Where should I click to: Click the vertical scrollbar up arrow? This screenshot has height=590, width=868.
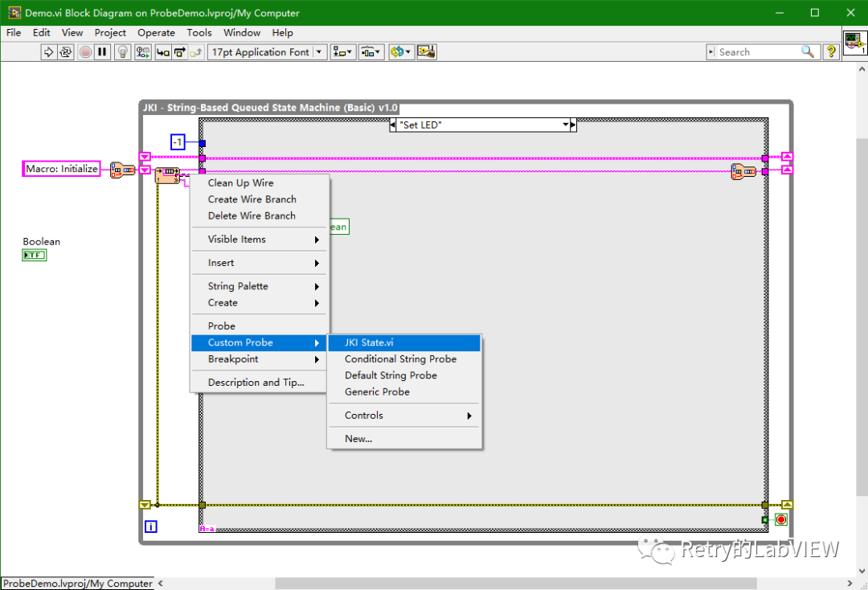tap(862, 69)
